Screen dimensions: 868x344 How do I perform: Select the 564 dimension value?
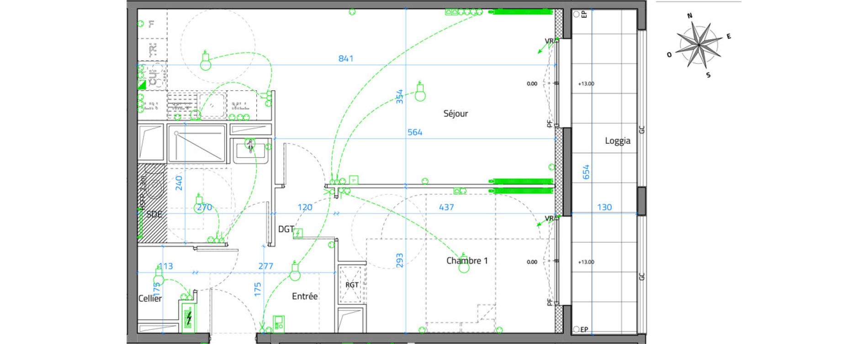click(415, 132)
